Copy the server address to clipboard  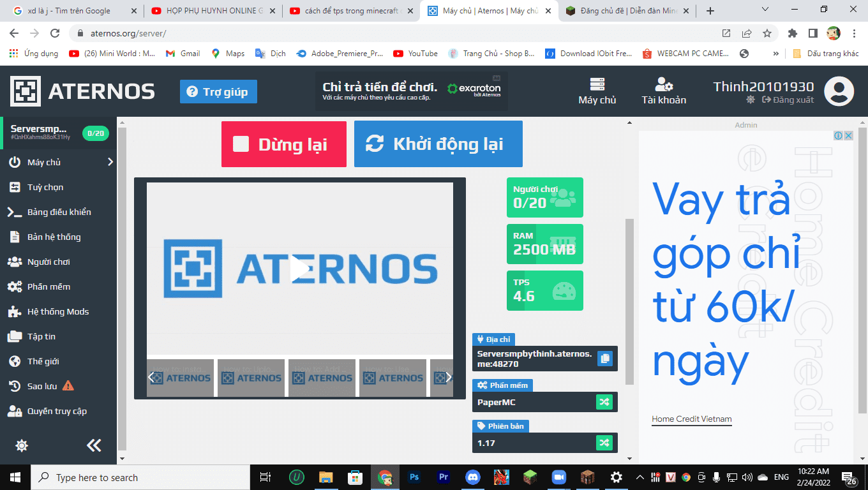point(605,359)
